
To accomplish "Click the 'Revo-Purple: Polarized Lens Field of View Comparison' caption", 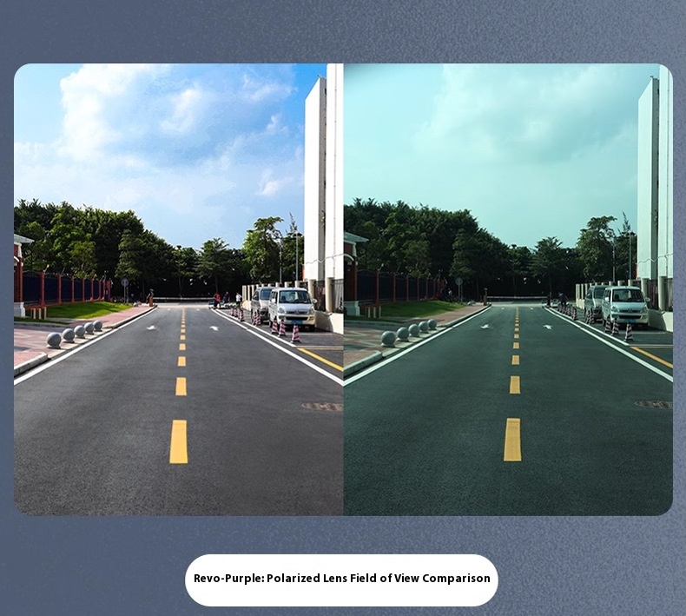I will pos(341,579).
